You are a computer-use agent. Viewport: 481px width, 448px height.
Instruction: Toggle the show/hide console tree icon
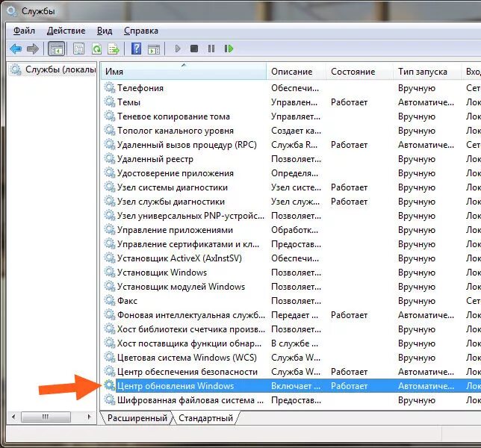[57, 49]
